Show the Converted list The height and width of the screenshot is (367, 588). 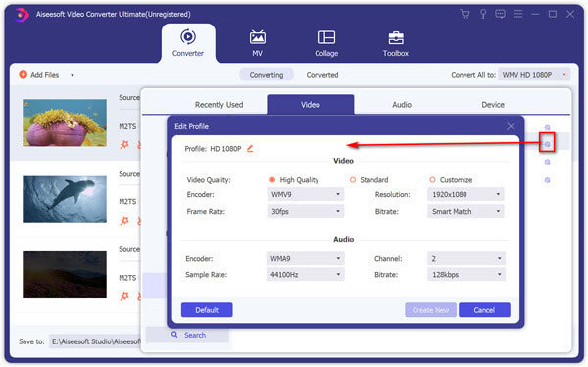coord(322,75)
